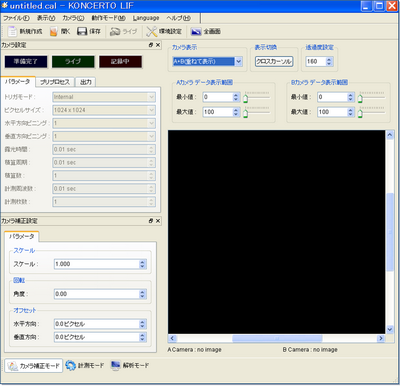400x386 pixels.
Task: Expand the カメラ表示 dropdown
Action: [x=238, y=61]
